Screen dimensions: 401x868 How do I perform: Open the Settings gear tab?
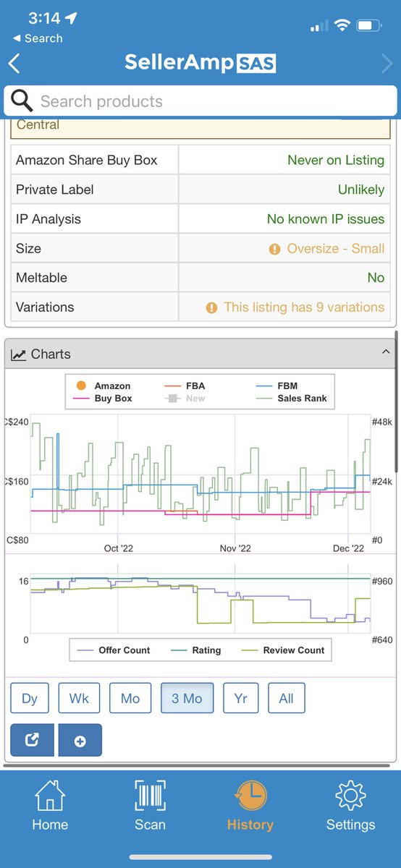pyautogui.click(x=350, y=806)
